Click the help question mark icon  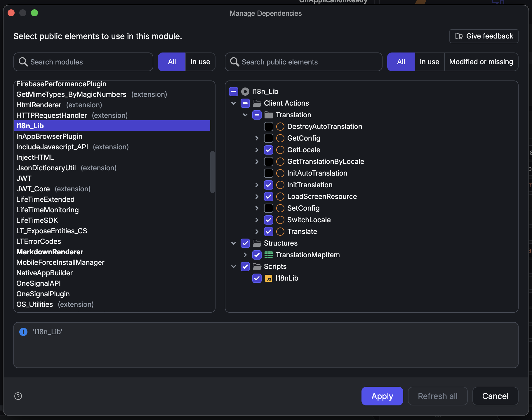click(x=18, y=396)
